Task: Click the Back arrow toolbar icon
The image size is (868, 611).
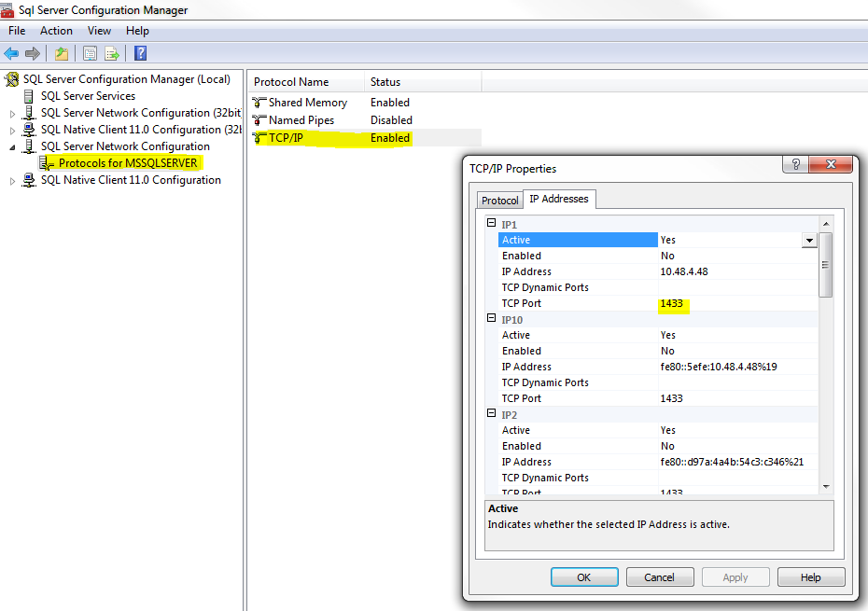Action: click(x=11, y=53)
